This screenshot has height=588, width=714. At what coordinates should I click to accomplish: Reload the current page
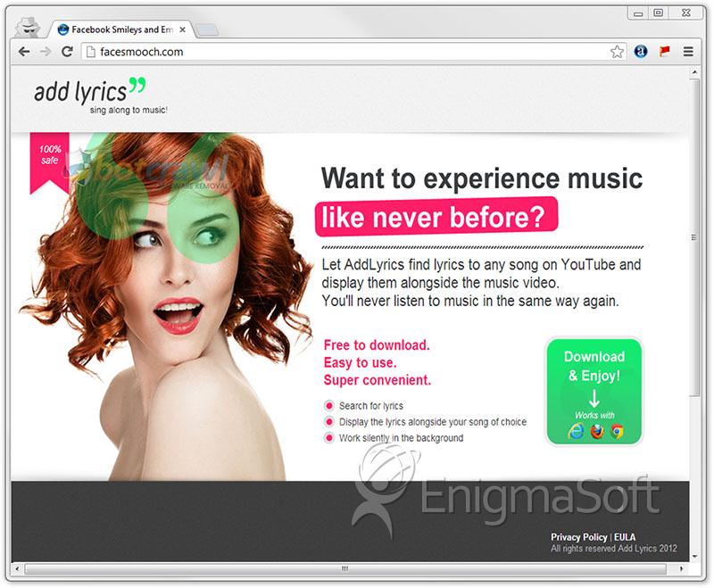[67, 52]
